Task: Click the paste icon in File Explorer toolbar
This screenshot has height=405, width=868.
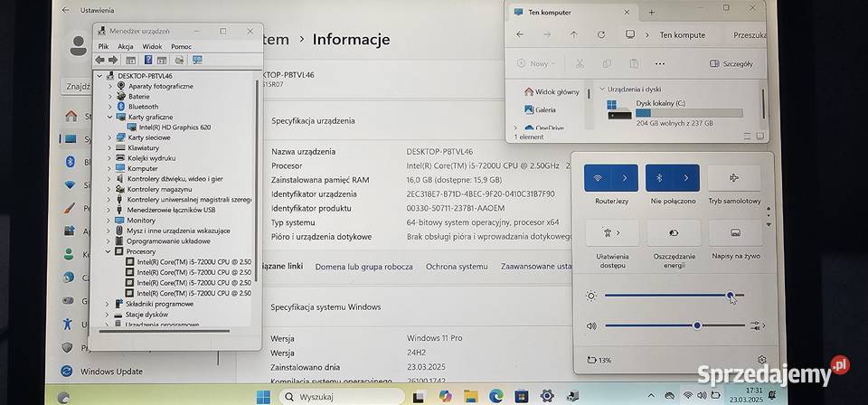Action: point(635,63)
